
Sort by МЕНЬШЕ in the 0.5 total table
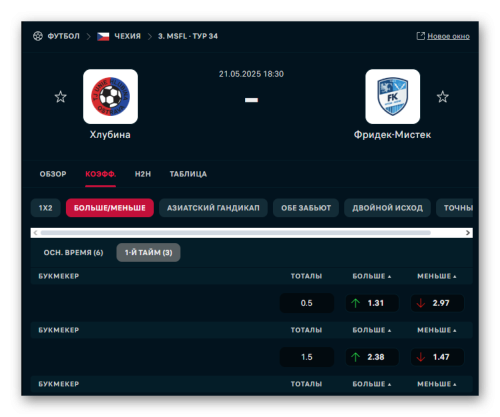point(437,276)
